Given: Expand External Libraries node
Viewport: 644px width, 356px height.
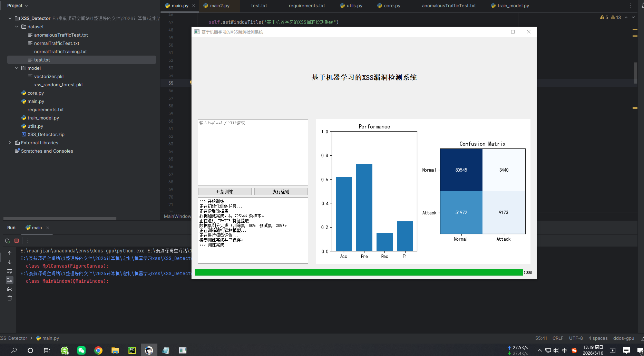Looking at the screenshot, I should [x=10, y=143].
